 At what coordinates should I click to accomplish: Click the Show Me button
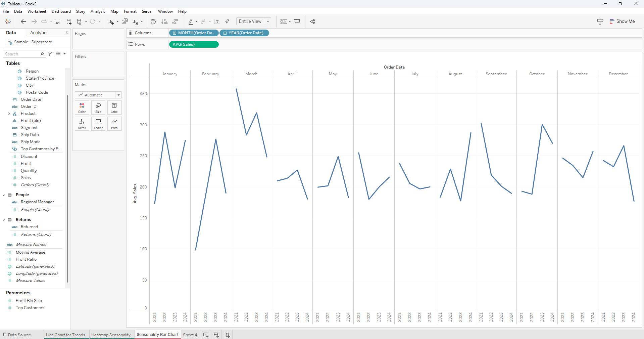pos(622,21)
